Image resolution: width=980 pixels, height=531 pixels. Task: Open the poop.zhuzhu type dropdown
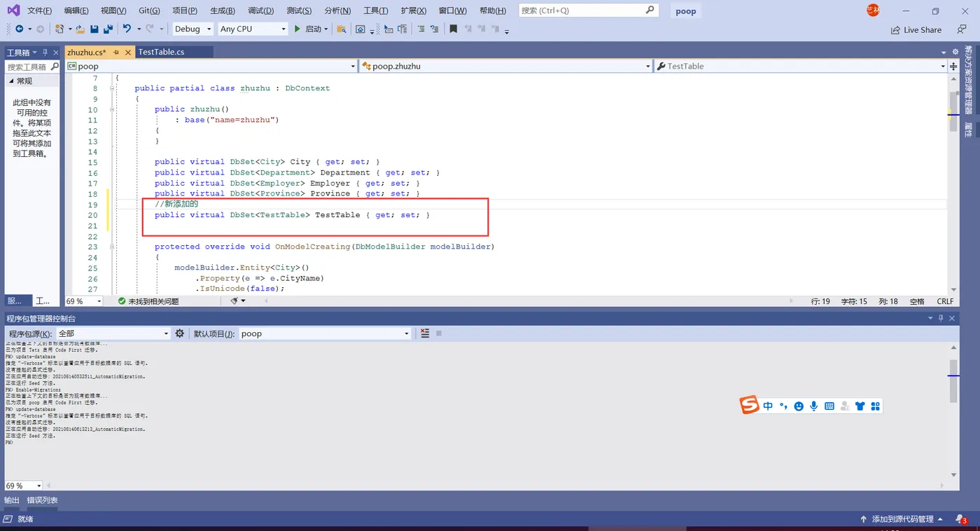(x=506, y=66)
